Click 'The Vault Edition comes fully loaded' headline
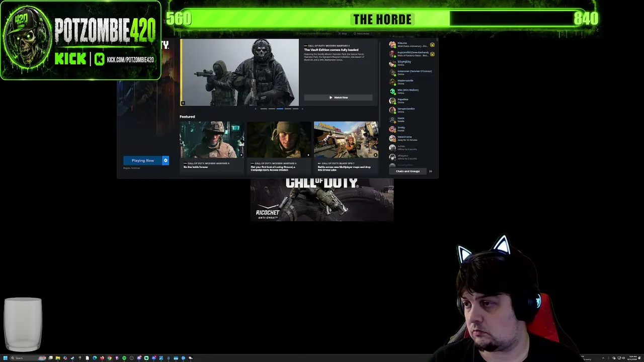Viewport: 644px width, 362px height. [331, 50]
